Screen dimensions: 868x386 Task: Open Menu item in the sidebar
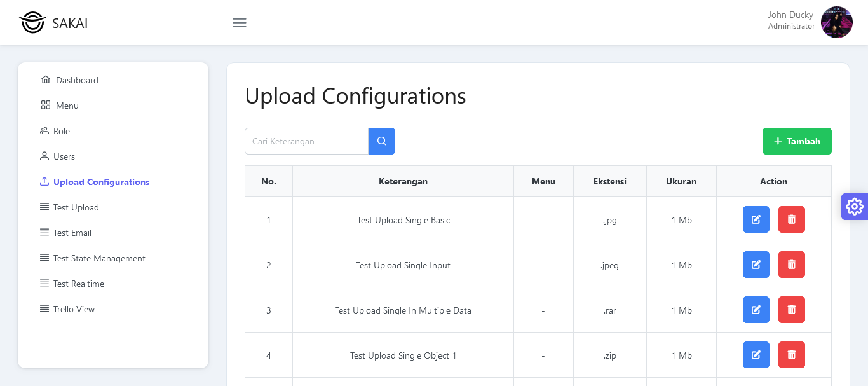point(113,106)
